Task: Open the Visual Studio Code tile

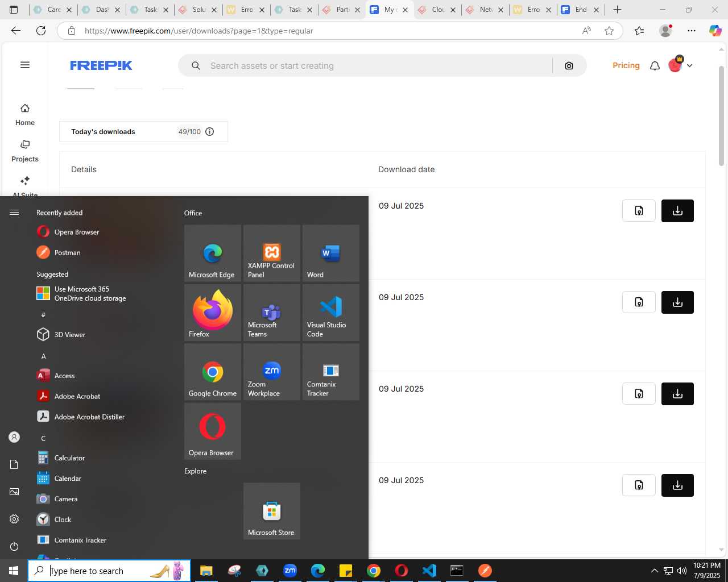Action: coord(331,313)
